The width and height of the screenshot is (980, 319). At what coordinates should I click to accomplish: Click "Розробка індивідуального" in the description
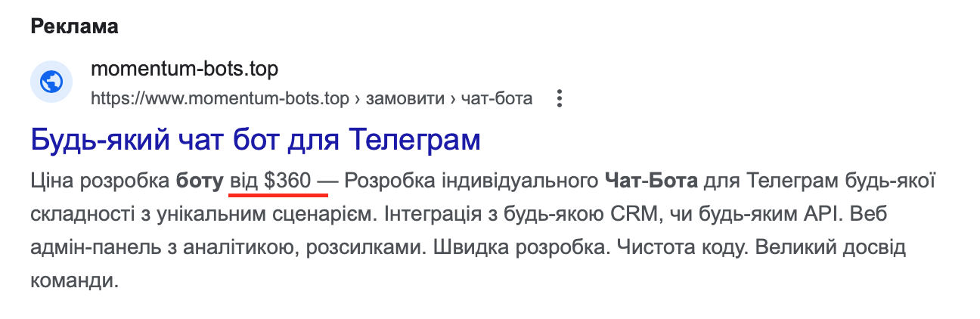(x=471, y=181)
